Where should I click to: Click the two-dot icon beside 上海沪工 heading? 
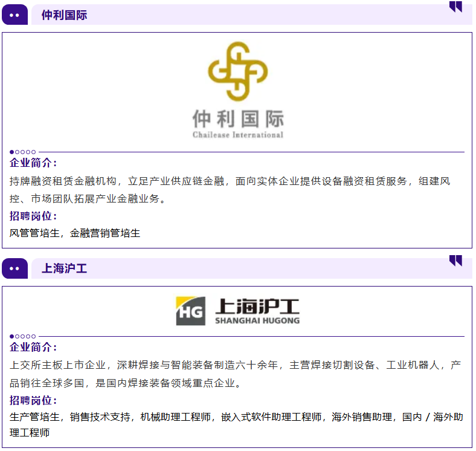tap(14, 268)
